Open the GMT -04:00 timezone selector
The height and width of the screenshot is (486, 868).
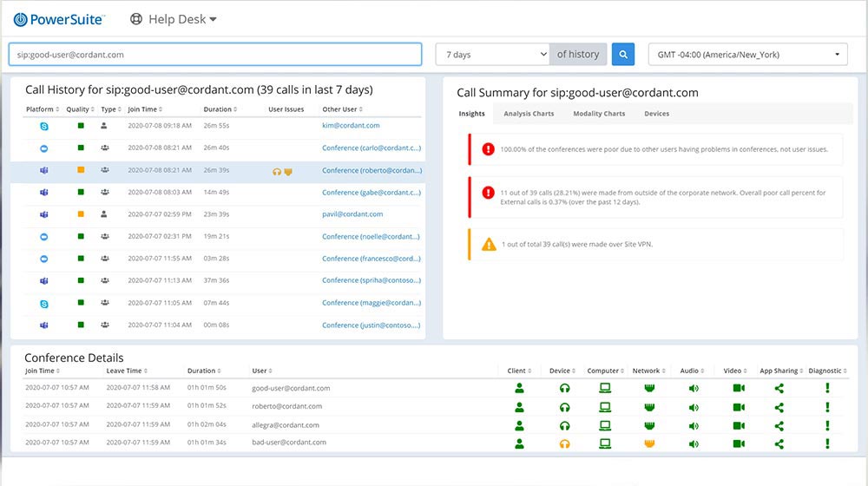[748, 55]
